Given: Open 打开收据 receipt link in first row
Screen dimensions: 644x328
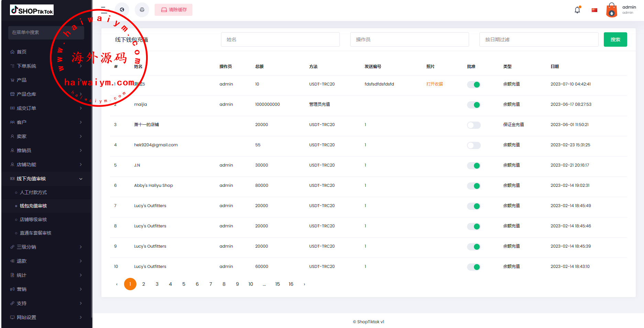Looking at the screenshot, I should 434,84.
